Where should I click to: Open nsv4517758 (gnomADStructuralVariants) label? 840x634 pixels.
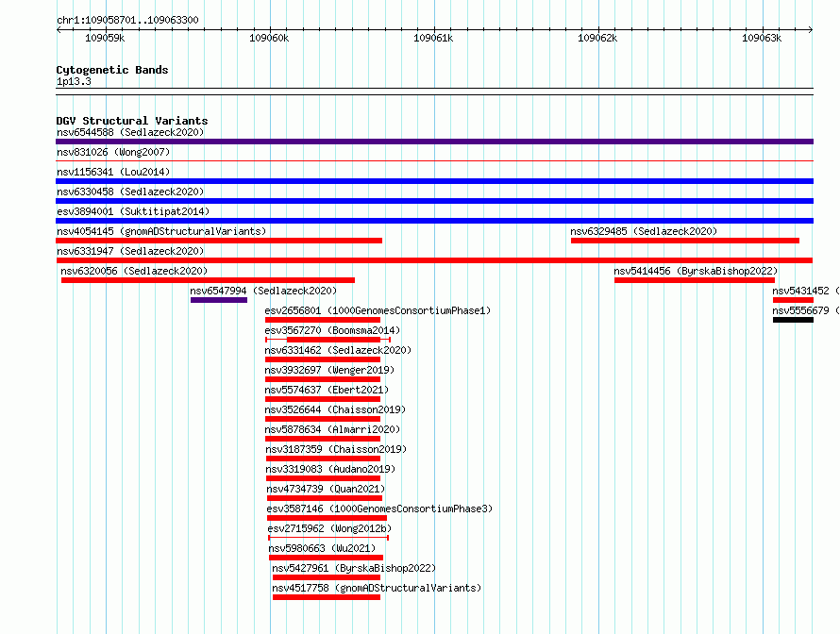point(377,588)
